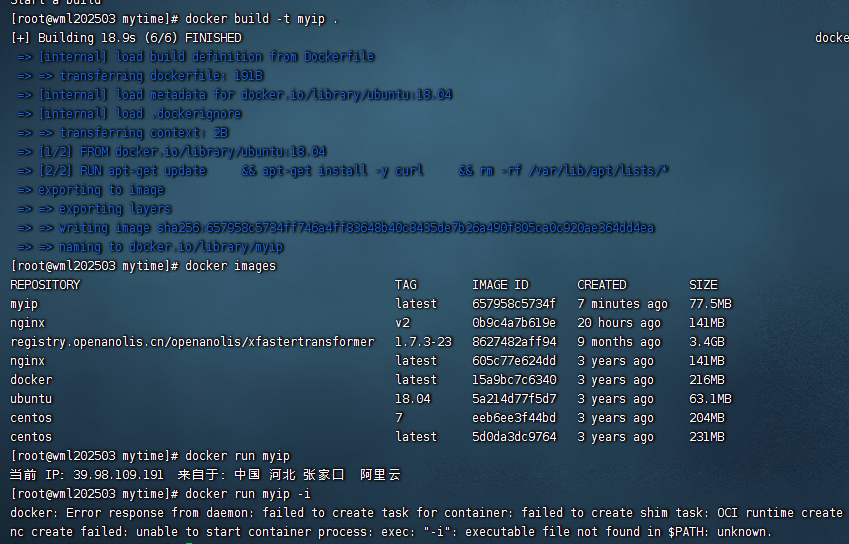Click 'myip' in the repository column
The height and width of the screenshot is (544, 849).
pyautogui.click(x=24, y=304)
